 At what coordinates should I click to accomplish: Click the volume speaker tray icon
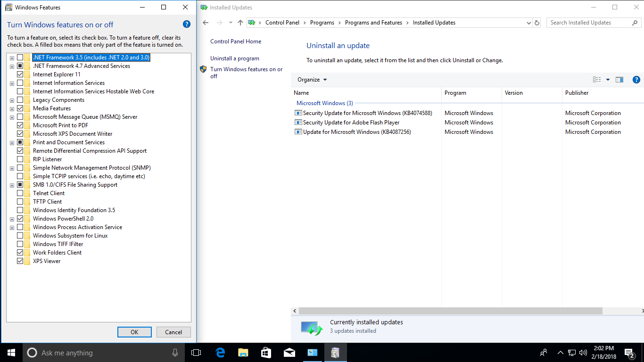[583, 353]
